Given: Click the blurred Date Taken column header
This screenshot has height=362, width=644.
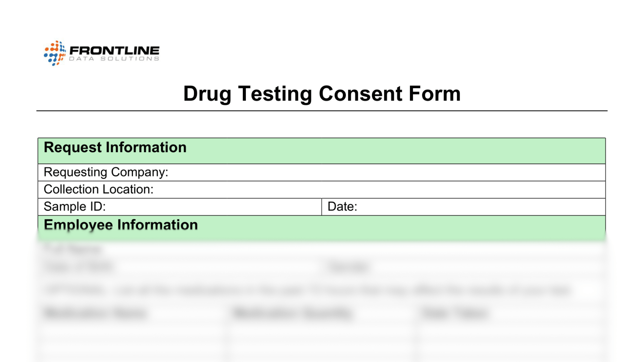Looking at the screenshot, I should pyautogui.click(x=454, y=313).
